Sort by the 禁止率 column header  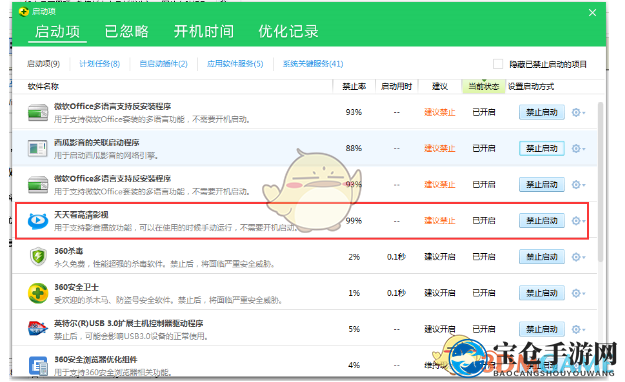point(354,87)
